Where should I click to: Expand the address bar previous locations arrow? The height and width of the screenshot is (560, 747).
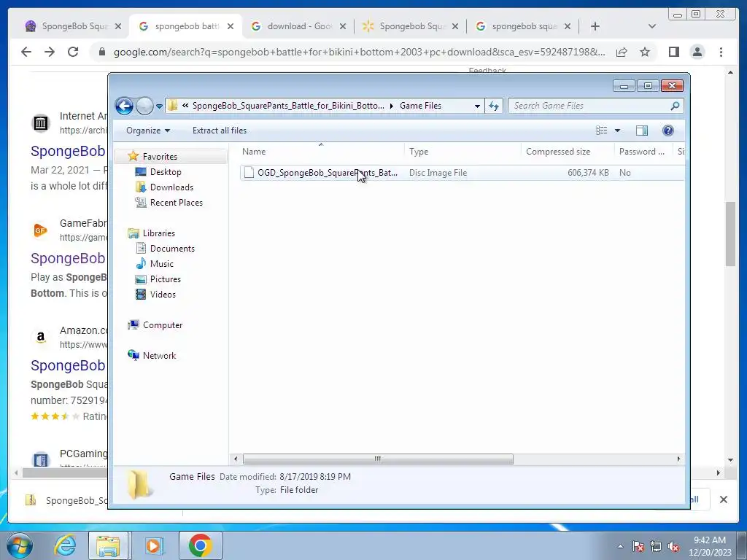click(477, 106)
